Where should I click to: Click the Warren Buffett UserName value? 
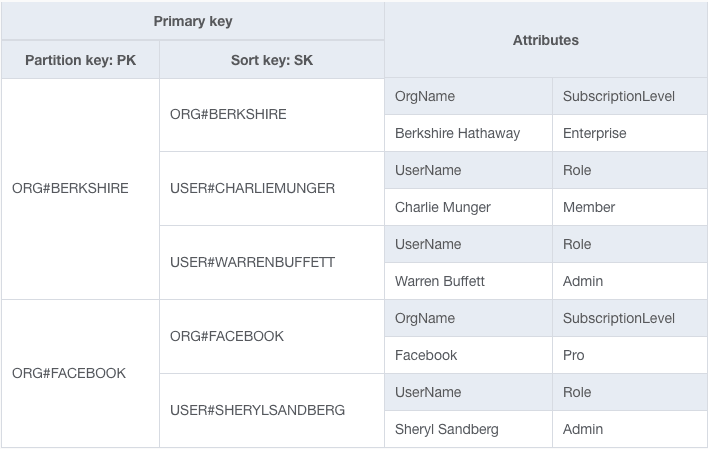click(x=440, y=281)
